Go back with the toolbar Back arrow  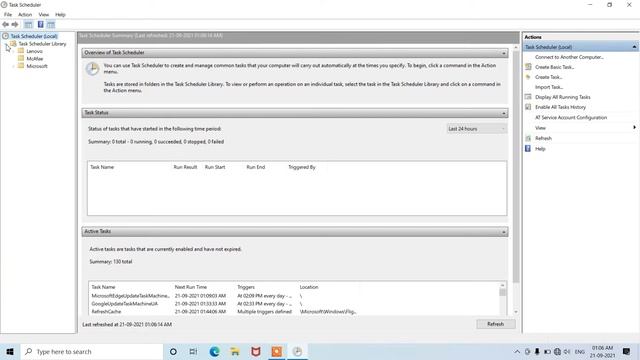point(5,24)
